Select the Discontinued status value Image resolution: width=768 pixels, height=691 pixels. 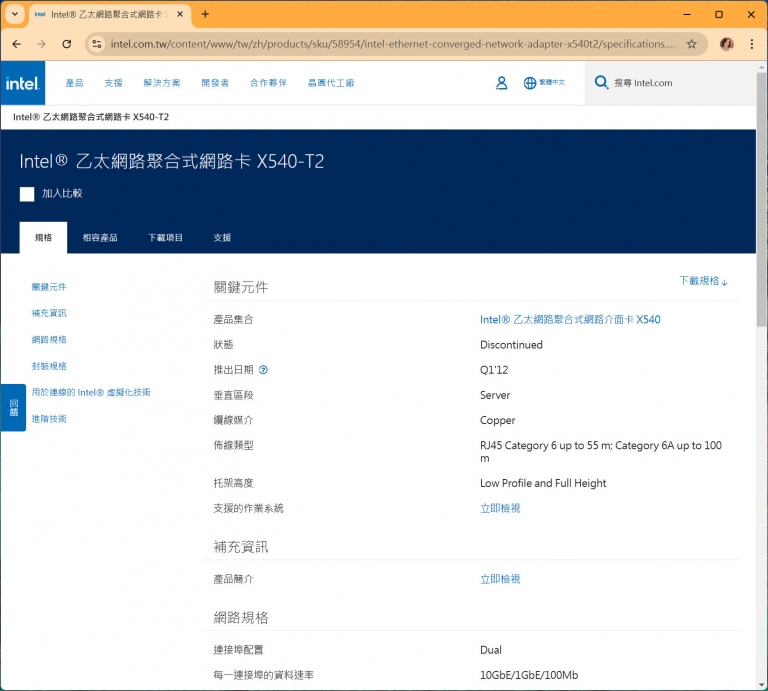(x=511, y=345)
